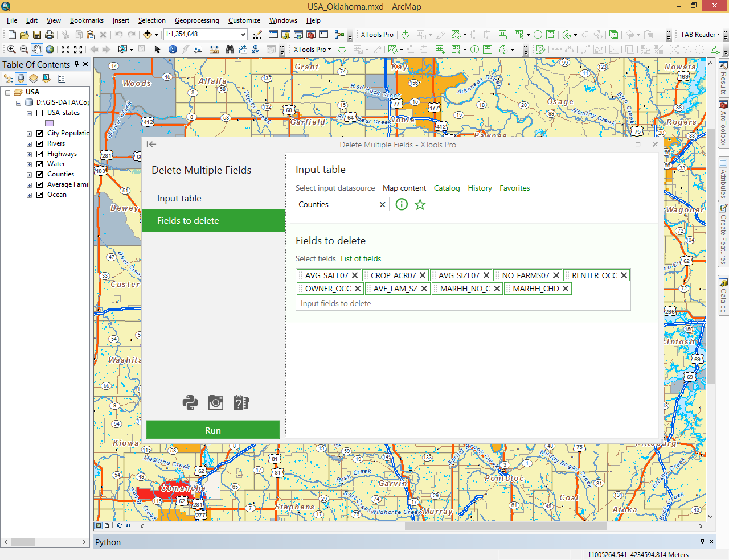Select the Catalog datasource tab

coord(447,188)
